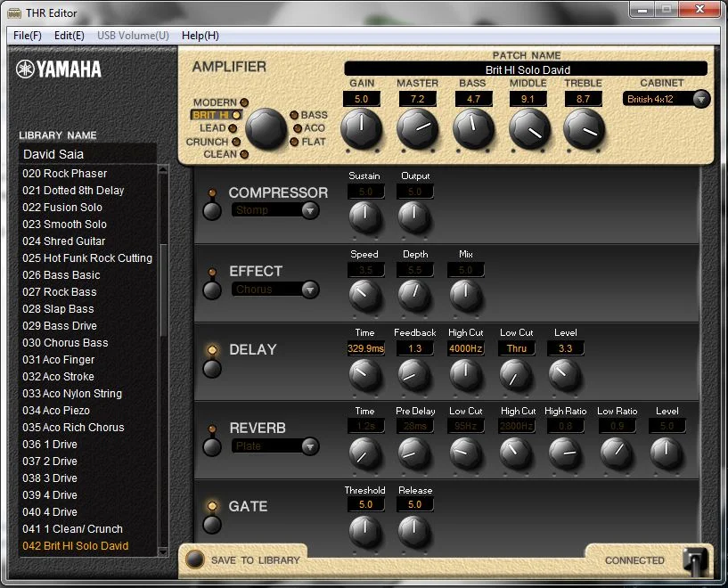Click the amp type selector knob

266,130
